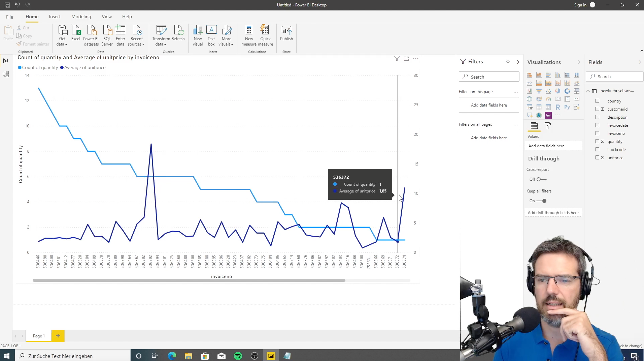
Task: Insert a Text box
Action: (x=211, y=35)
